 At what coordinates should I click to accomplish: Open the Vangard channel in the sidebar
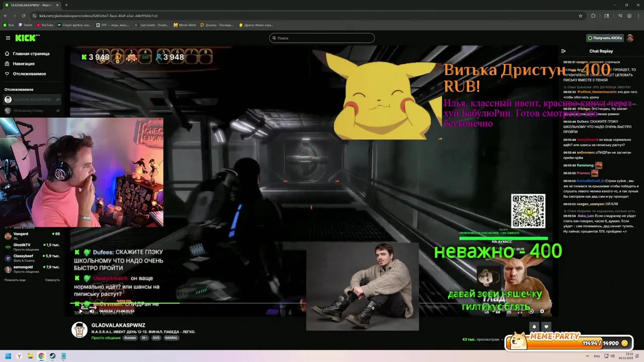[32, 235]
